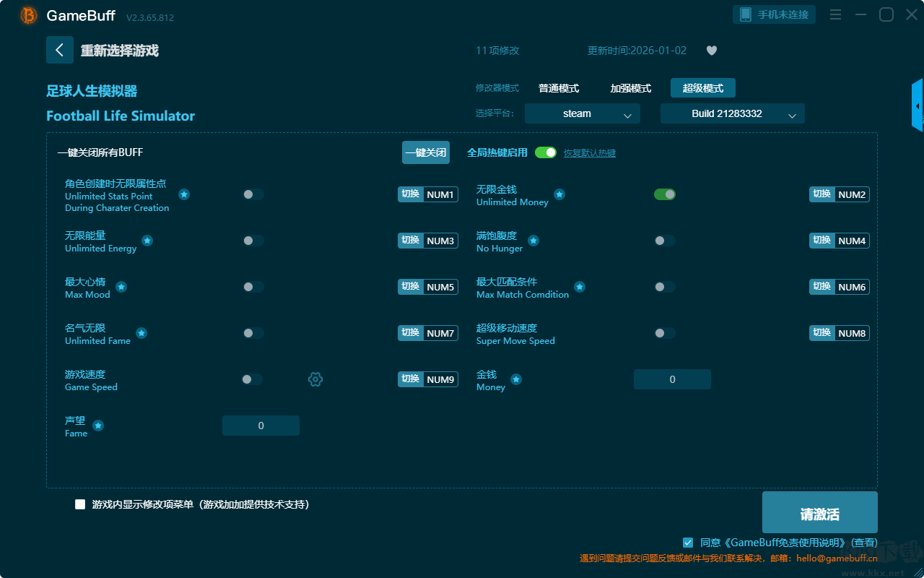Image resolution: width=924 pixels, height=578 pixels.
Task: Go back using the arrow button
Action: pyautogui.click(x=60, y=50)
